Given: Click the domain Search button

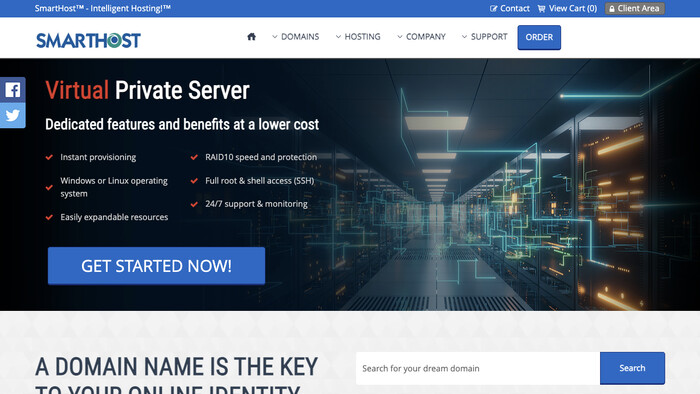Looking at the screenshot, I should pyautogui.click(x=632, y=369).
